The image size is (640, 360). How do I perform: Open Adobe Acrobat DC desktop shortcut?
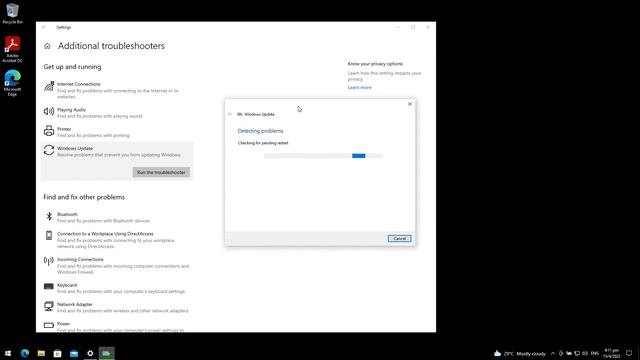(12, 49)
